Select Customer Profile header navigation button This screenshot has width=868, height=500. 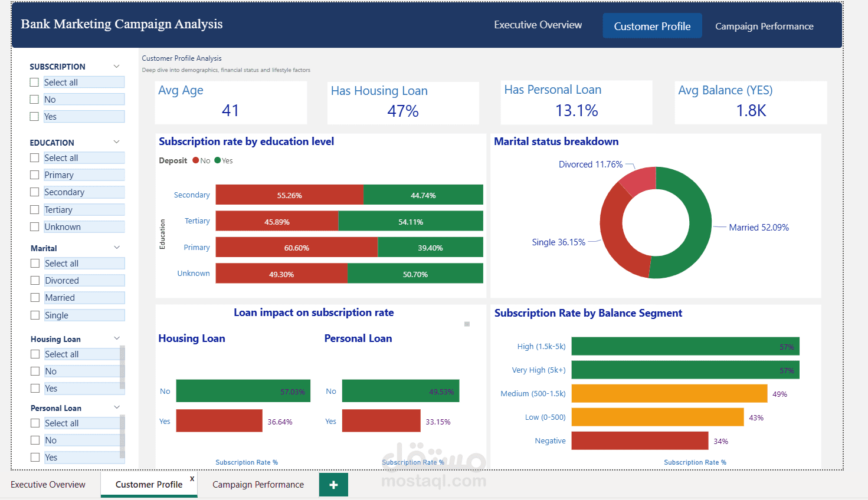652,26
